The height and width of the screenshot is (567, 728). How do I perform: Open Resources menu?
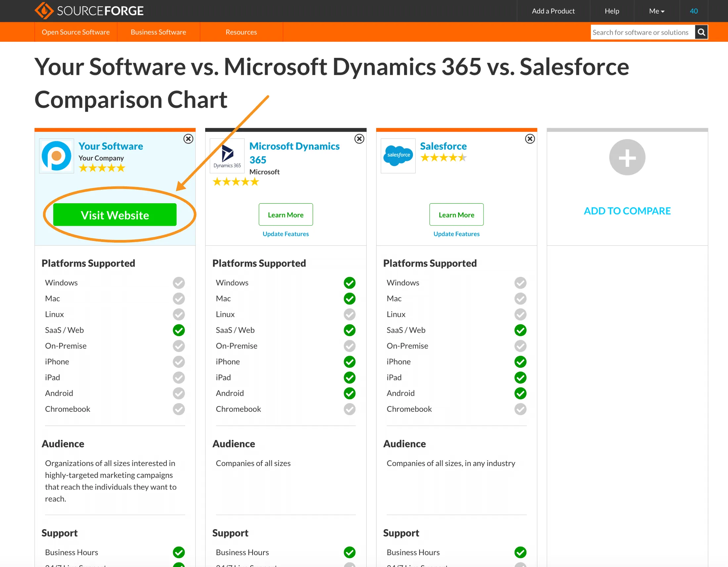click(241, 32)
